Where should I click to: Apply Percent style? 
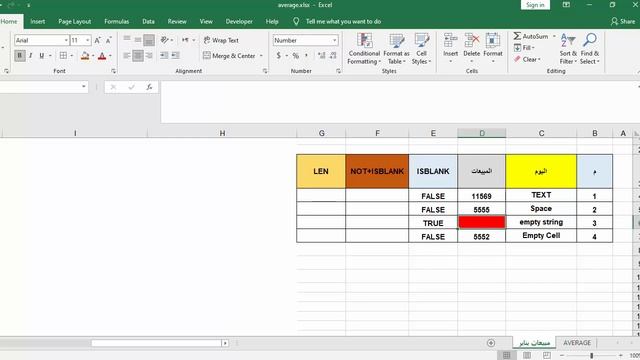(296, 56)
